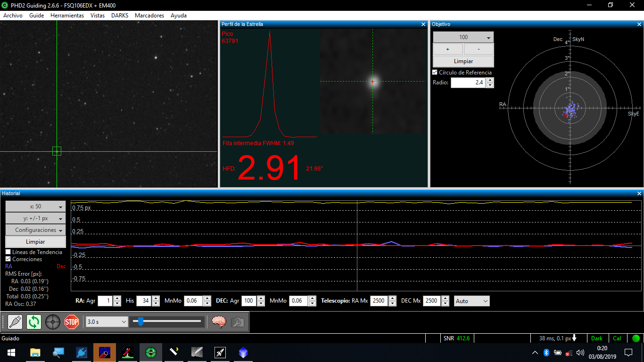Open the Vistas menu
Image resolution: width=644 pixels, height=362 pixels.
(98, 16)
